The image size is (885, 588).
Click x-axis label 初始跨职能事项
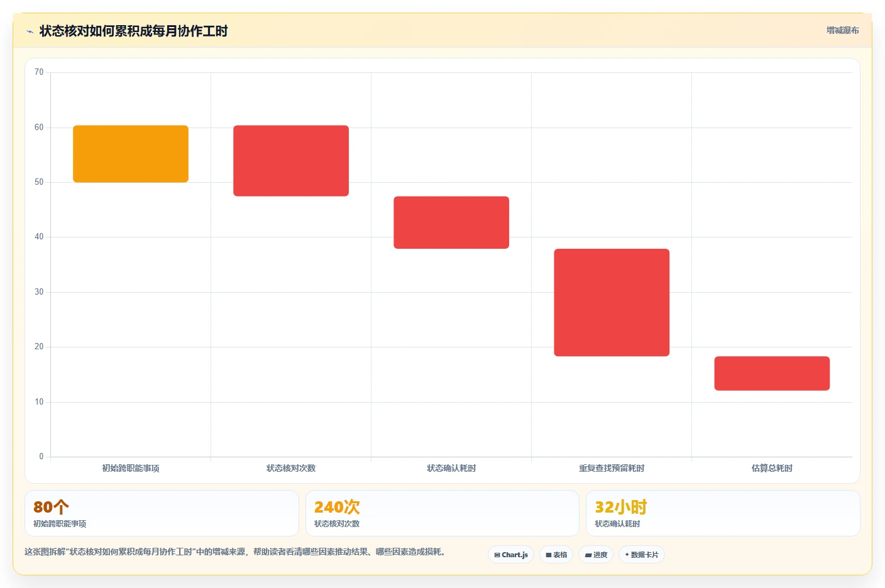click(131, 468)
